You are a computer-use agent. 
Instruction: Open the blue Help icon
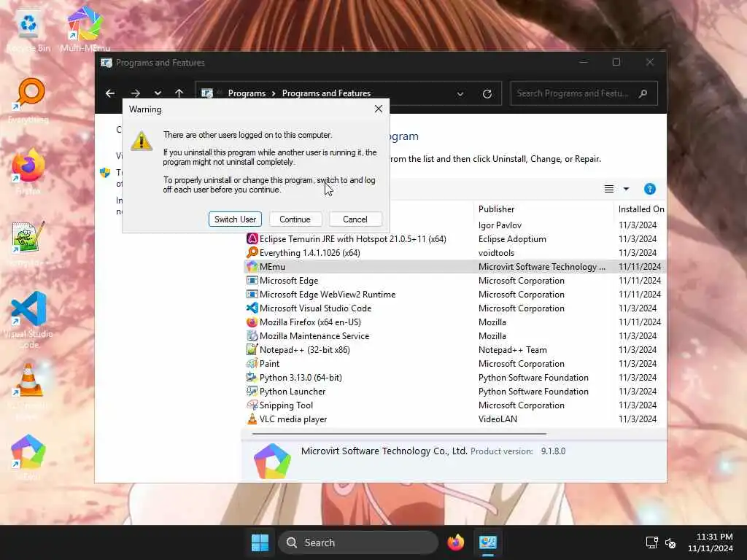[649, 189]
